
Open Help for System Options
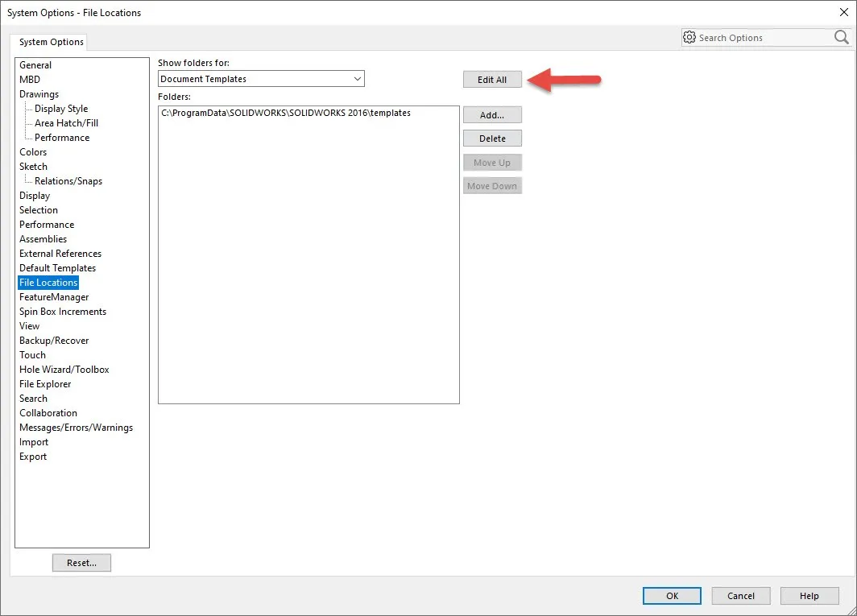click(x=809, y=596)
